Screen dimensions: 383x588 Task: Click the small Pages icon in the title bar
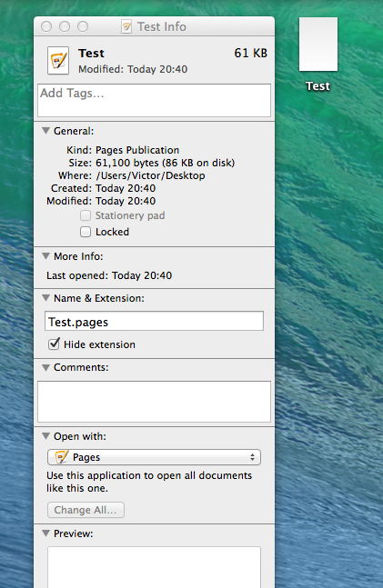126,26
